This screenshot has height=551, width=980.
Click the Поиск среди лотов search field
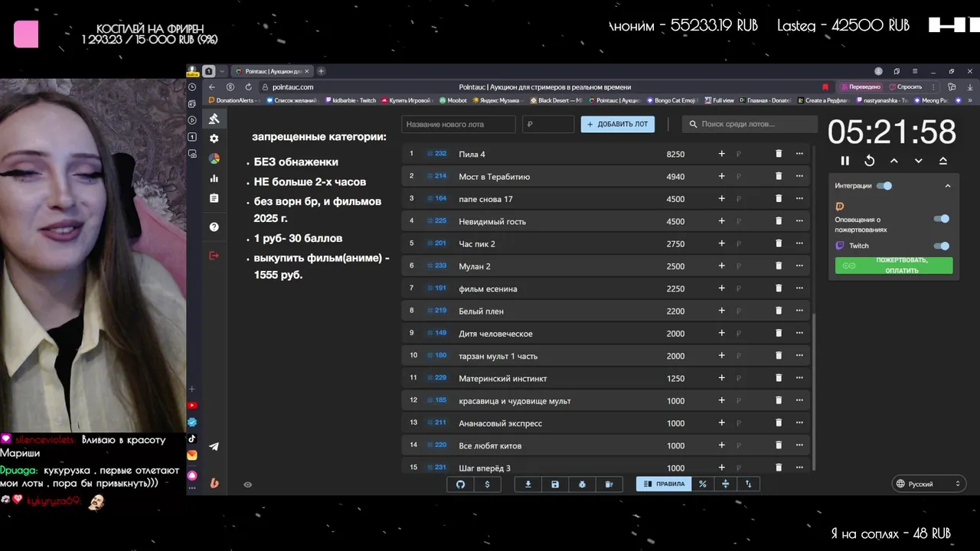coord(750,124)
